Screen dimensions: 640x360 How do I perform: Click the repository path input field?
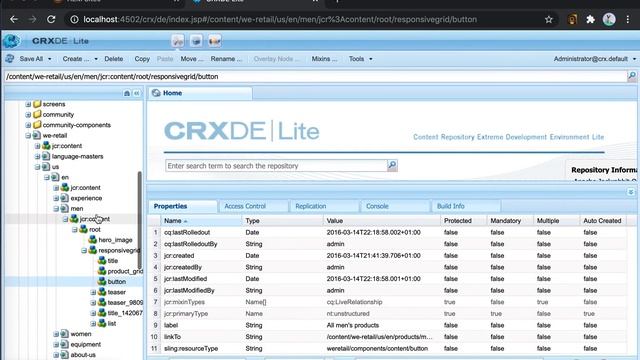[x=315, y=76]
